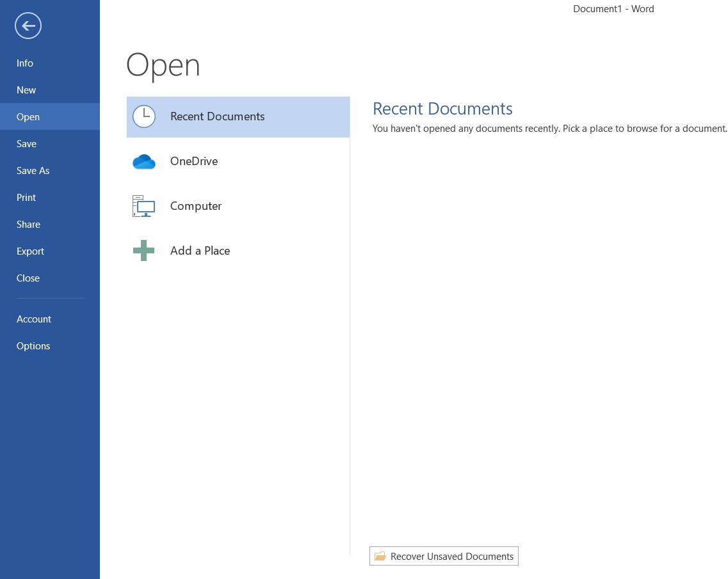This screenshot has width=728, height=579.
Task: Choose Close from the backstage menu
Action: [x=28, y=278]
